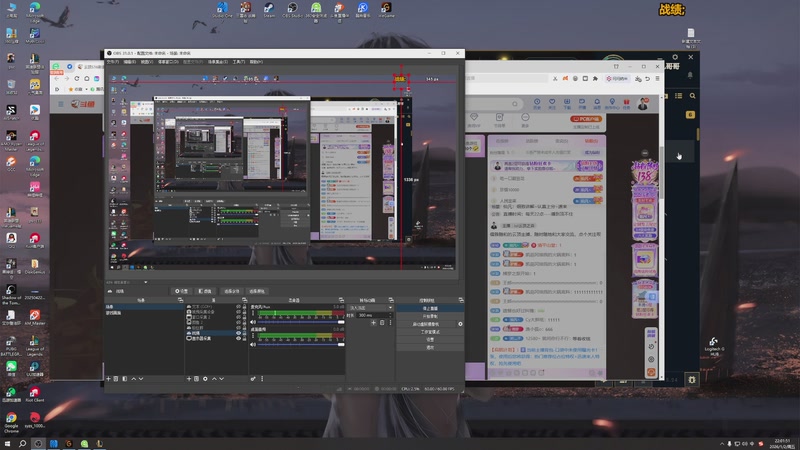Open the 视图(V) menu in OBS
The height and width of the screenshot is (450, 800).
tap(147, 62)
